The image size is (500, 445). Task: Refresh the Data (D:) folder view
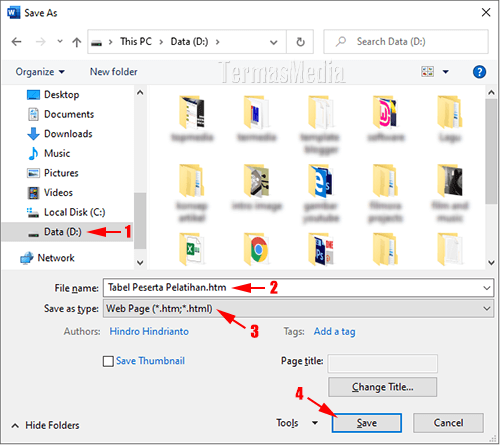point(300,42)
